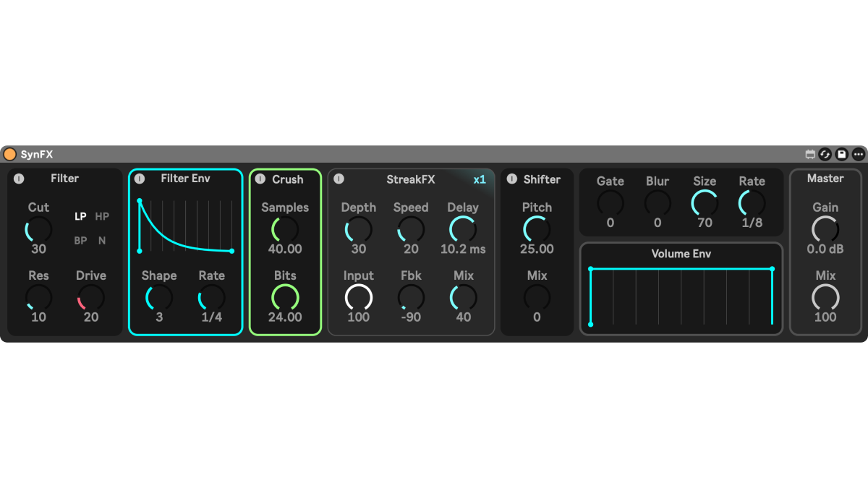The width and height of the screenshot is (868, 488).
Task: Switch the filter to HP mode
Action: (102, 216)
